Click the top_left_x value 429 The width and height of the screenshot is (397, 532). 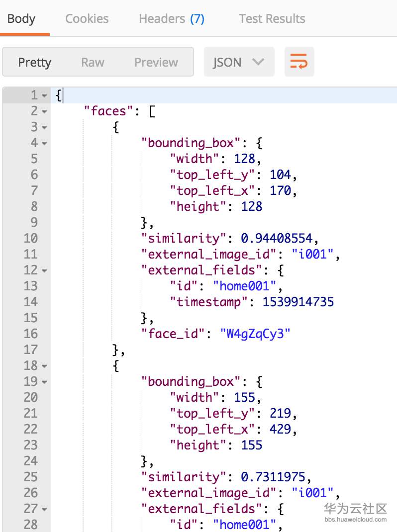click(x=280, y=429)
